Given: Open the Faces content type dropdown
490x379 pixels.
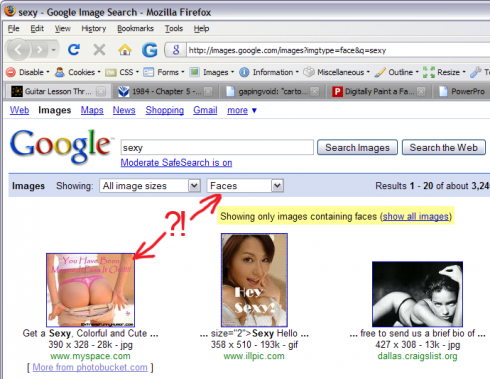Looking at the screenshot, I should [x=245, y=186].
